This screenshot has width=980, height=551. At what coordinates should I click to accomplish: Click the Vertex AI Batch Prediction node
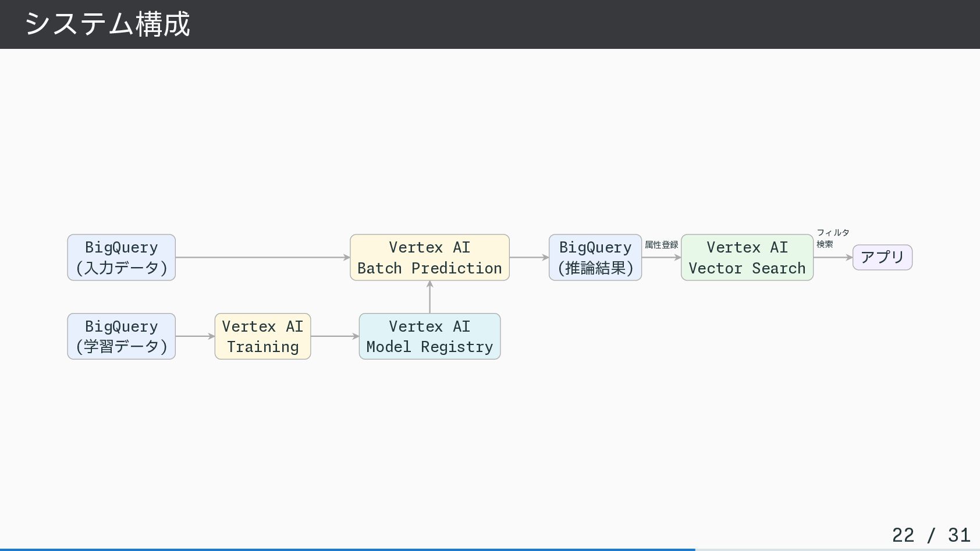tap(429, 257)
